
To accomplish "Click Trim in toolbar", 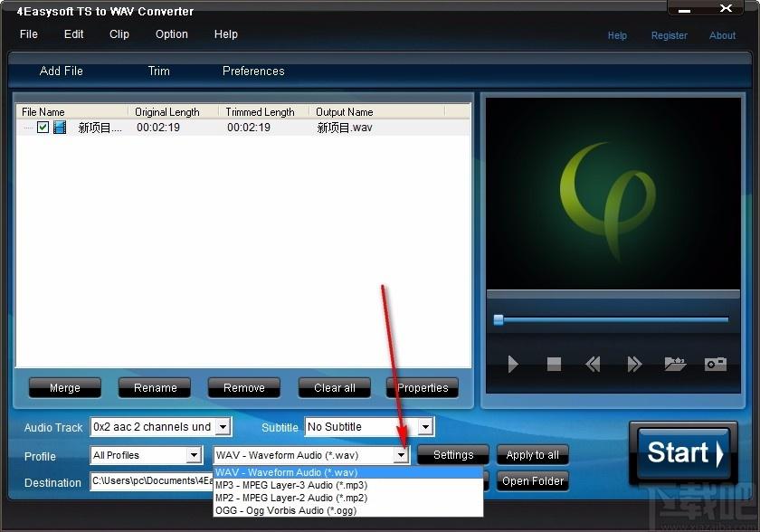I will point(159,71).
